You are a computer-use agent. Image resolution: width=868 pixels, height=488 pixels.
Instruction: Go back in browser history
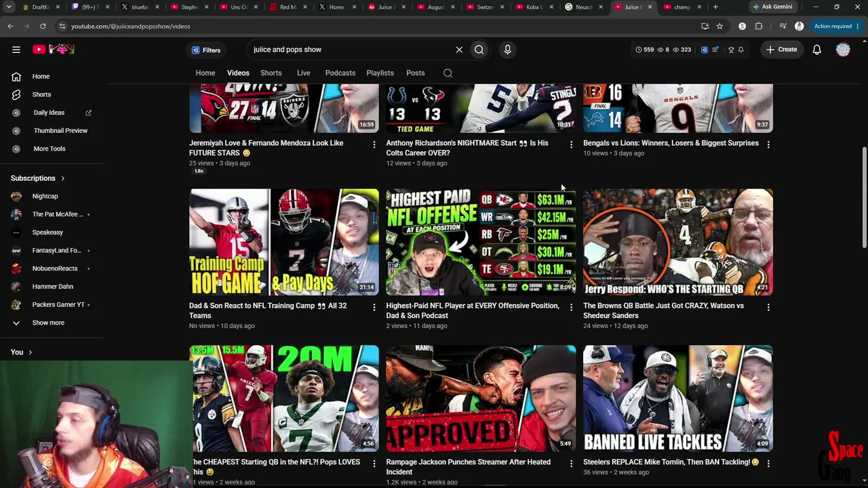click(10, 26)
